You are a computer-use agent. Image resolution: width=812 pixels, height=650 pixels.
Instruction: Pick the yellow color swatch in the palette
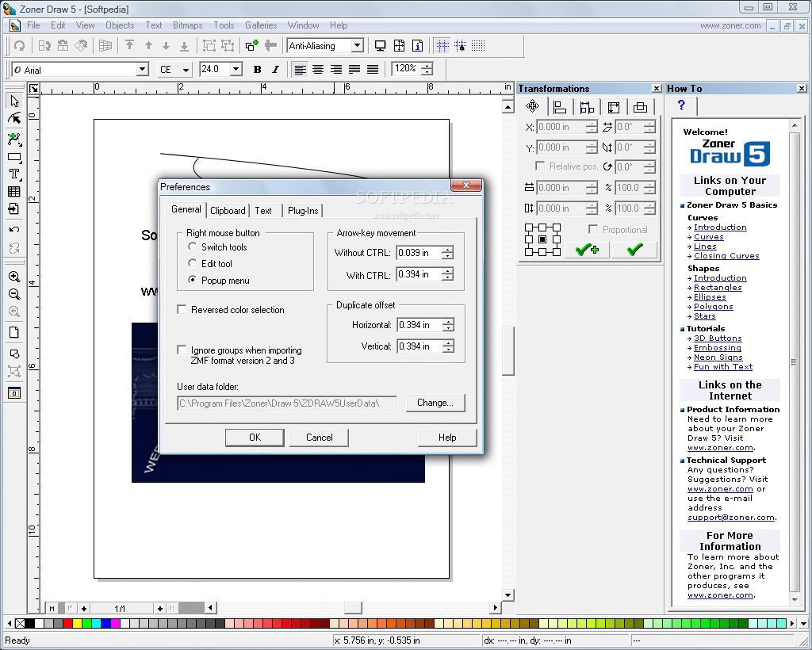pyautogui.click(x=77, y=624)
